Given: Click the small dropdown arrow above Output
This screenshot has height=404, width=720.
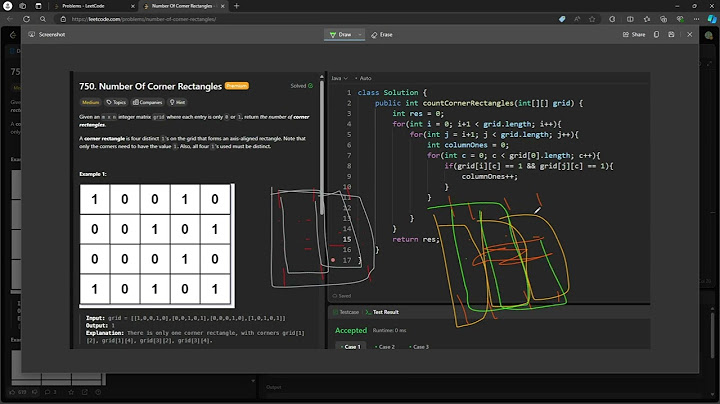Looking at the screenshot, I should point(253,381).
